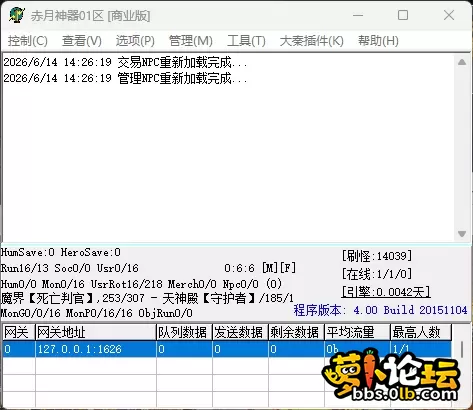Click the Run16/13 Soc0/0 Usr0/16 status line
This screenshot has width=473, height=410.
click(70, 268)
